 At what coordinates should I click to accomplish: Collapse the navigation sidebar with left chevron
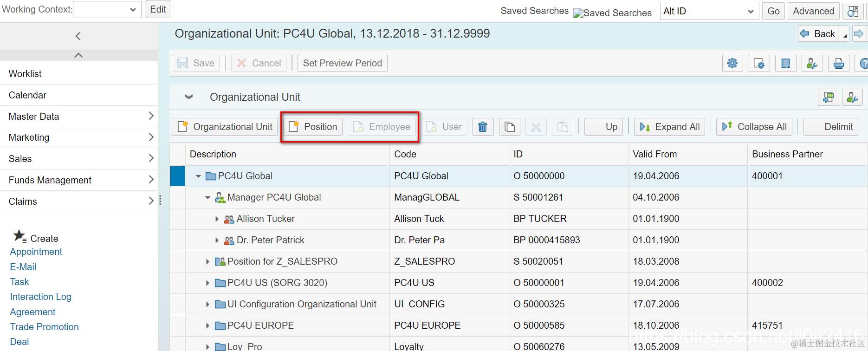78,36
